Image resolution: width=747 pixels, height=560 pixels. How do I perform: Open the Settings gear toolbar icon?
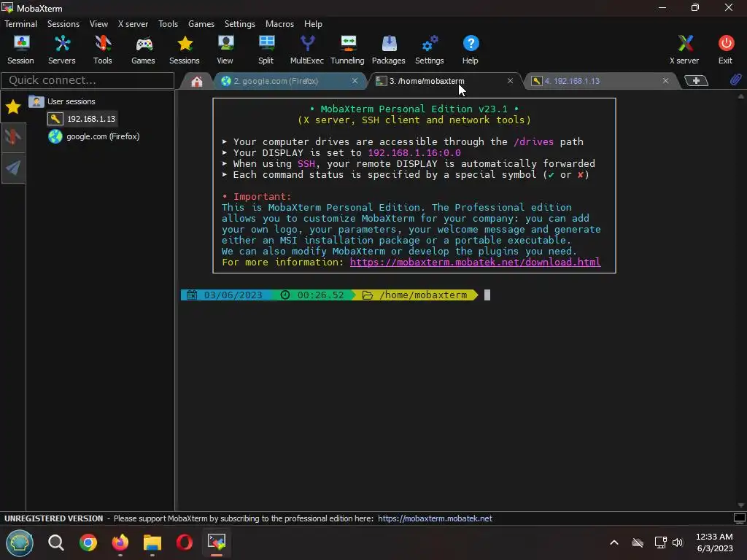429,50
